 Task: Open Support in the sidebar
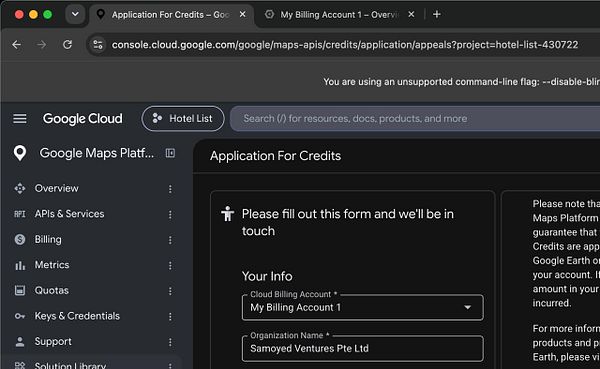[x=53, y=341]
